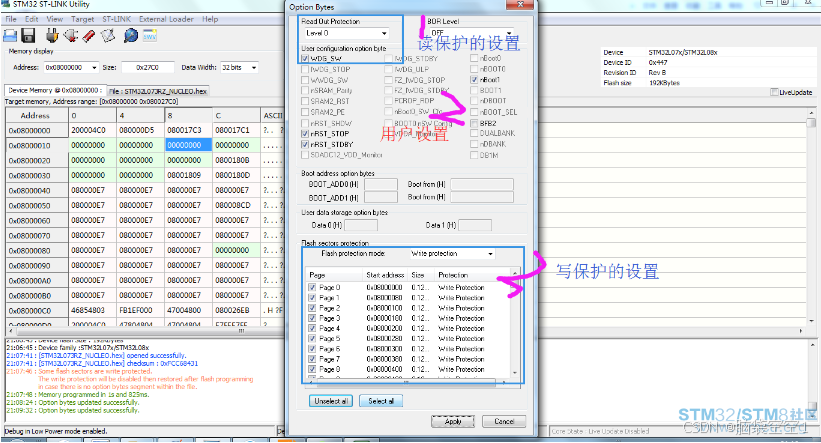Viewport: 821px width, 443px height.
Task: Open the BOR Level dropdown
Action: pos(509,33)
